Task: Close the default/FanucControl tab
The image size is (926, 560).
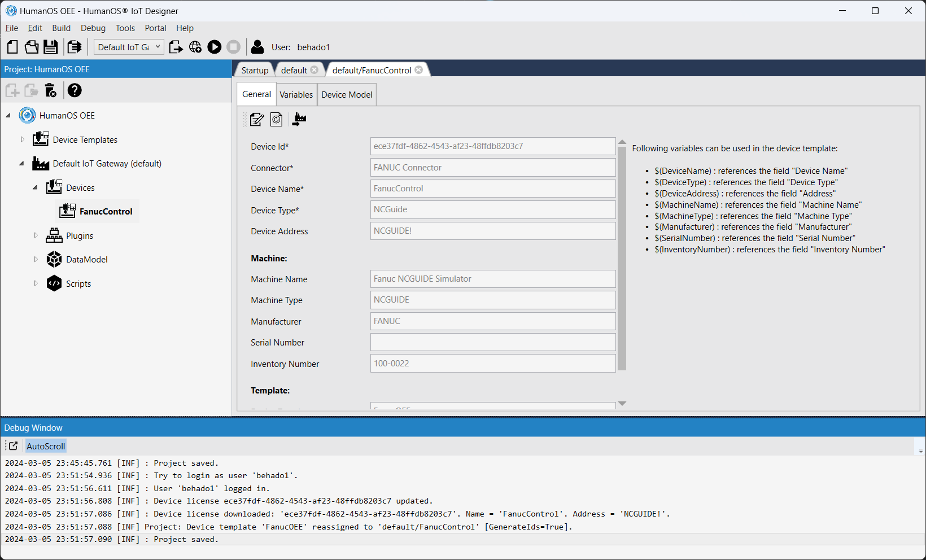Action: (x=418, y=70)
